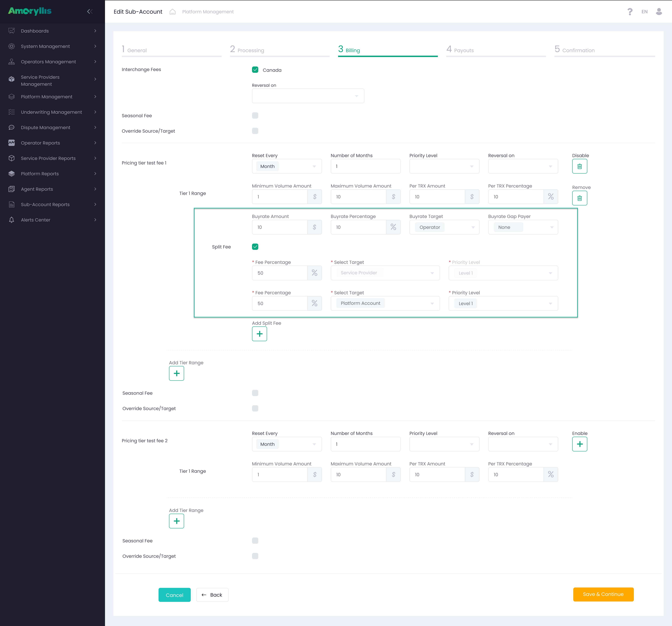Click the Cancel button

click(174, 595)
